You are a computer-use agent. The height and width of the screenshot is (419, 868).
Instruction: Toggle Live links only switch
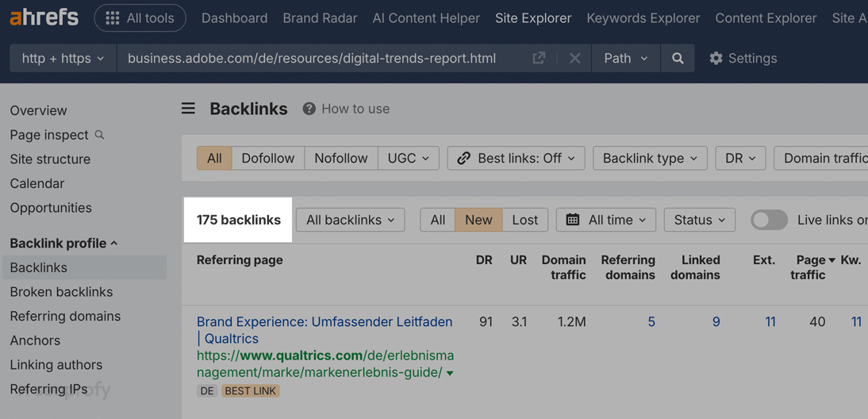point(769,220)
